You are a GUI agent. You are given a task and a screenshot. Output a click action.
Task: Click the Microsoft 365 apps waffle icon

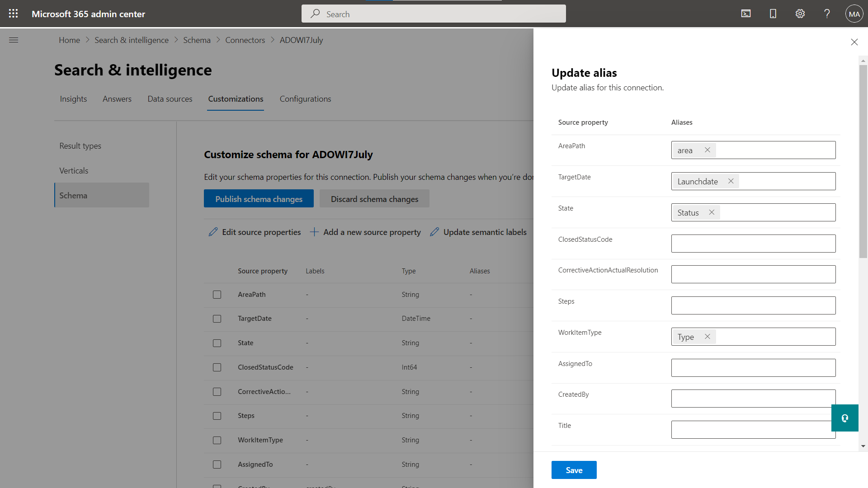(x=13, y=13)
